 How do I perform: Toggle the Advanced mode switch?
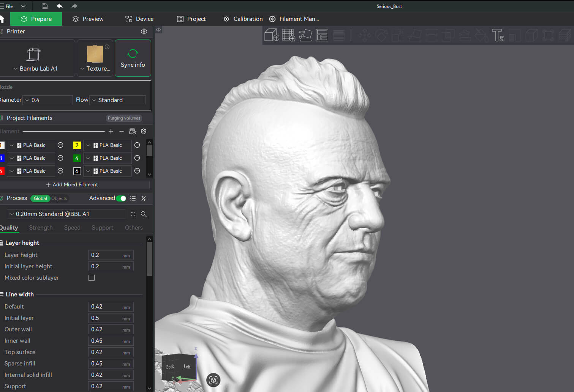click(122, 198)
